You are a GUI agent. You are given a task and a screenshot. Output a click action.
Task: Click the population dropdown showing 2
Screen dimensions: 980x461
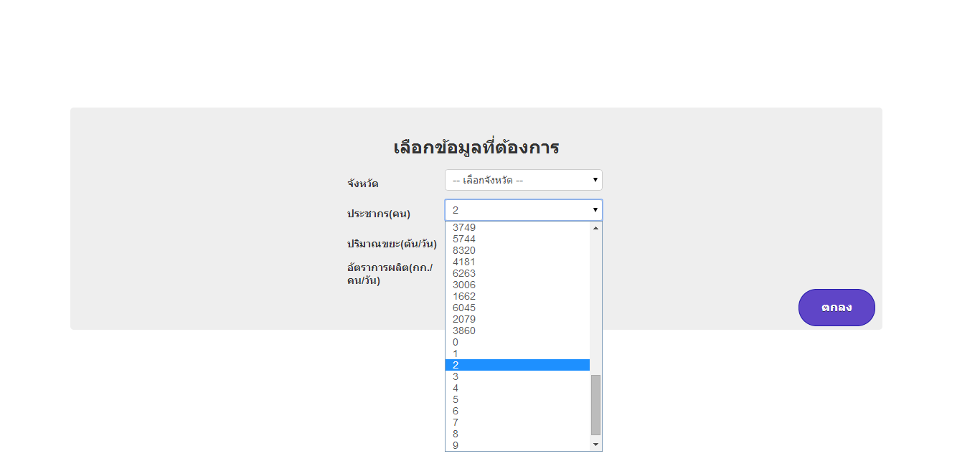(524, 210)
